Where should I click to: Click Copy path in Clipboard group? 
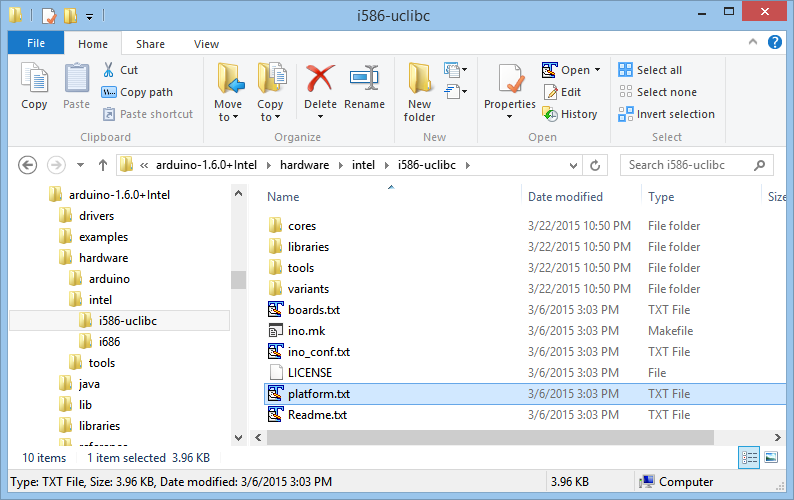pyautogui.click(x=137, y=92)
